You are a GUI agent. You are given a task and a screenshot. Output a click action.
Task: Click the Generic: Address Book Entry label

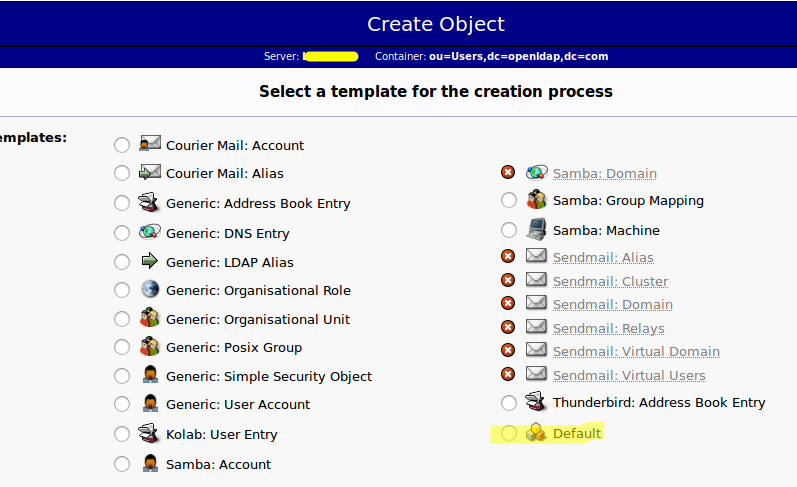tap(258, 203)
